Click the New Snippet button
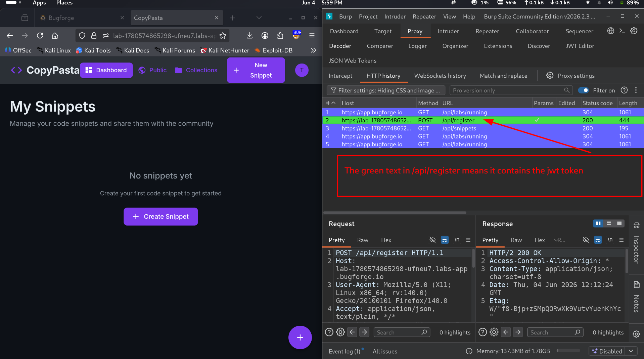Image resolution: width=644 pixels, height=359 pixels. point(256,70)
